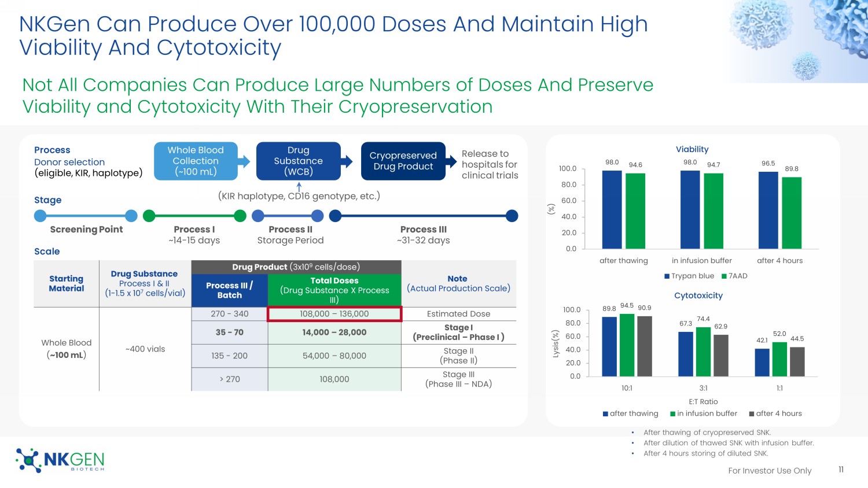Click the gray 'after 4 hours' legend swatch
Screen dimensions: 868x488
coord(752,414)
